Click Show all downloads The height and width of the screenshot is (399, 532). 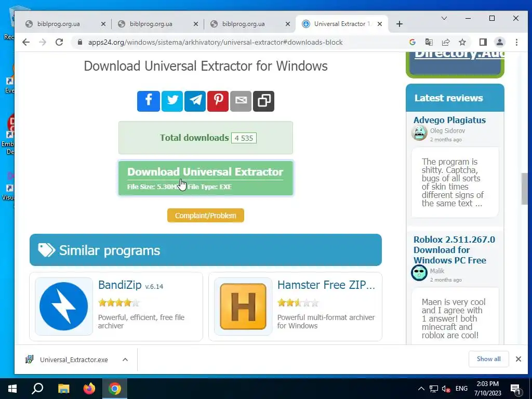488,359
